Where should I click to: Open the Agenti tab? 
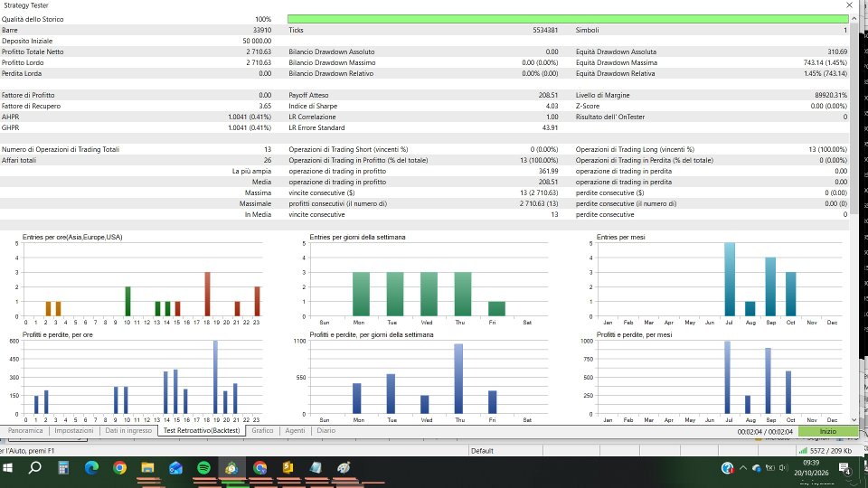click(x=295, y=430)
